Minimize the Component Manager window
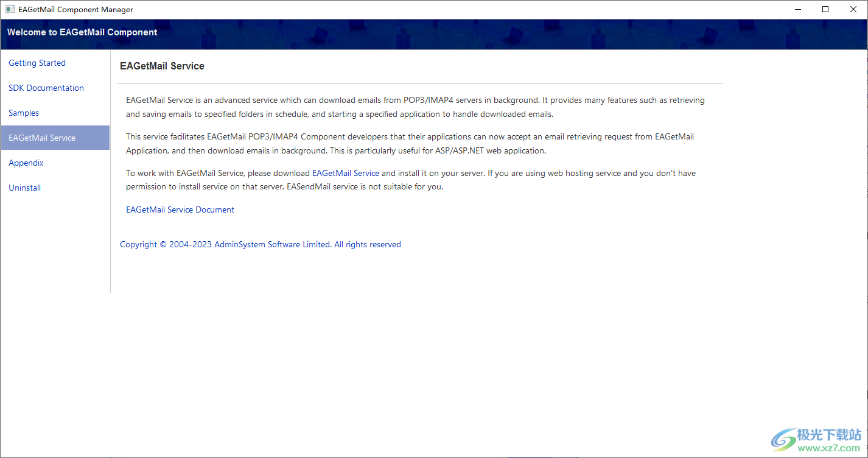The height and width of the screenshot is (458, 868). click(798, 9)
